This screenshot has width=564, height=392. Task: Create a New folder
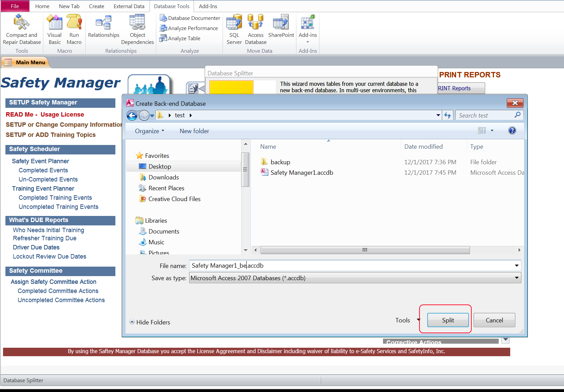pyautogui.click(x=194, y=131)
